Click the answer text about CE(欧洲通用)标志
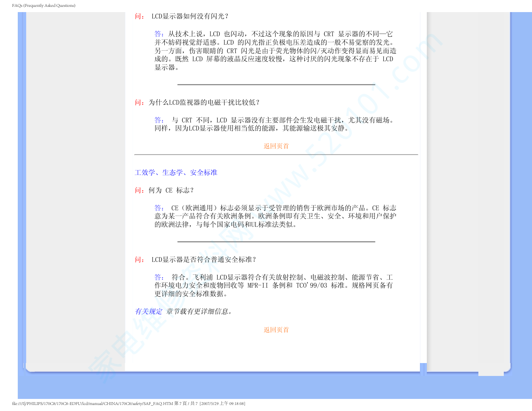 (x=275, y=216)
